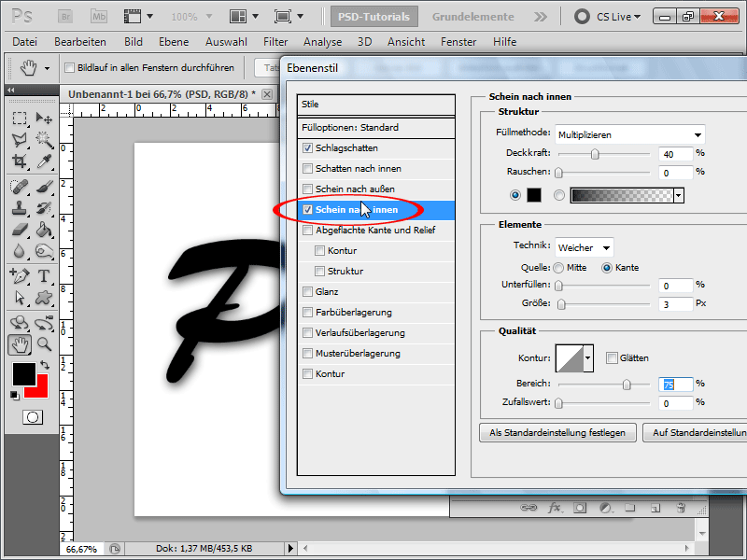Select the Stile list header

376,105
